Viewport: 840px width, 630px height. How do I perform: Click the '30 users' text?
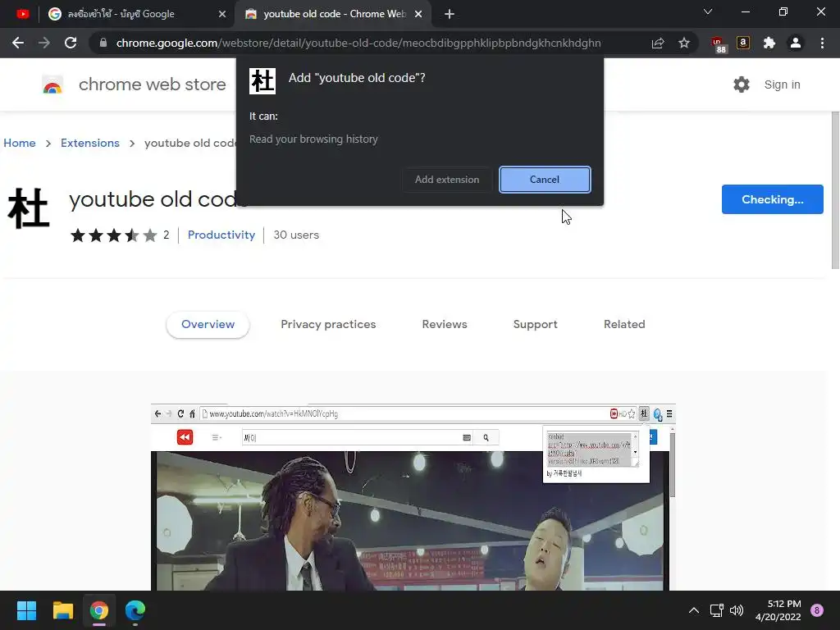[x=296, y=235]
